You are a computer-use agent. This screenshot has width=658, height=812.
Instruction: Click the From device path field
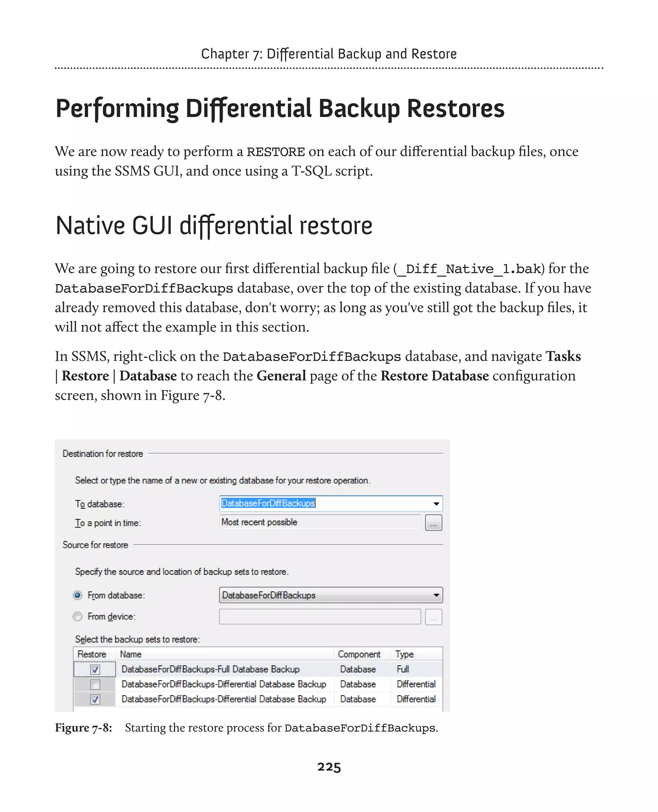click(x=320, y=616)
